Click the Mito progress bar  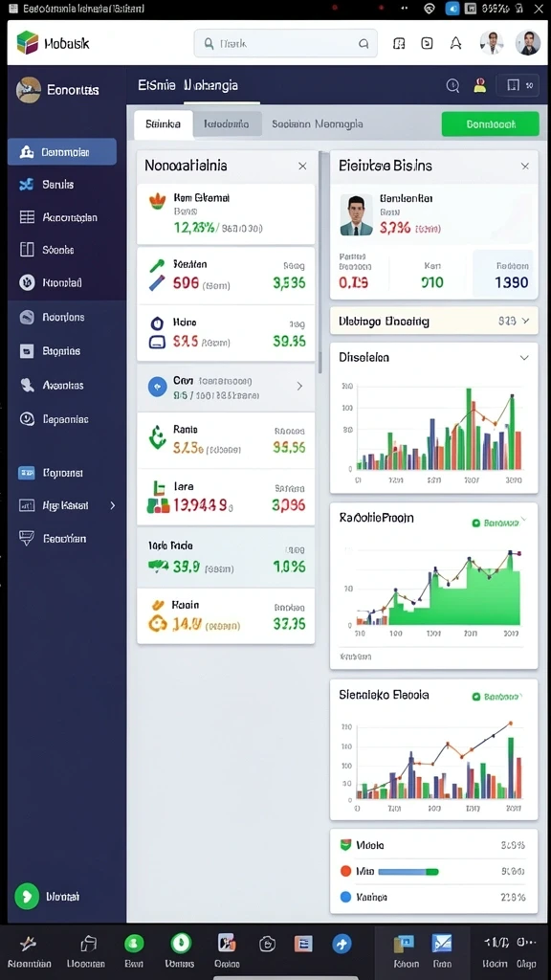point(408,871)
